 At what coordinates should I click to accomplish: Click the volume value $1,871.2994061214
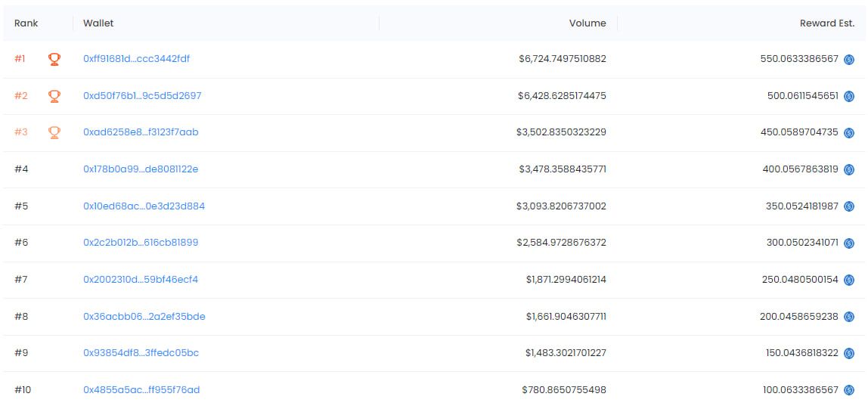(x=566, y=280)
